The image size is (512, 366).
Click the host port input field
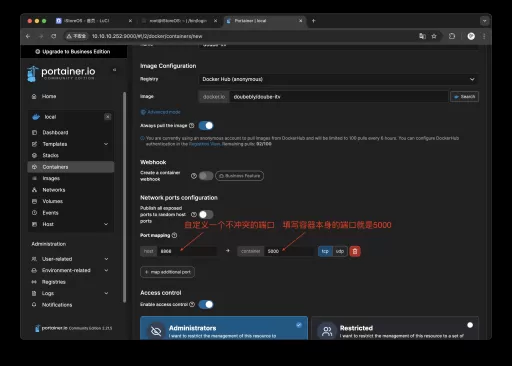(187, 251)
